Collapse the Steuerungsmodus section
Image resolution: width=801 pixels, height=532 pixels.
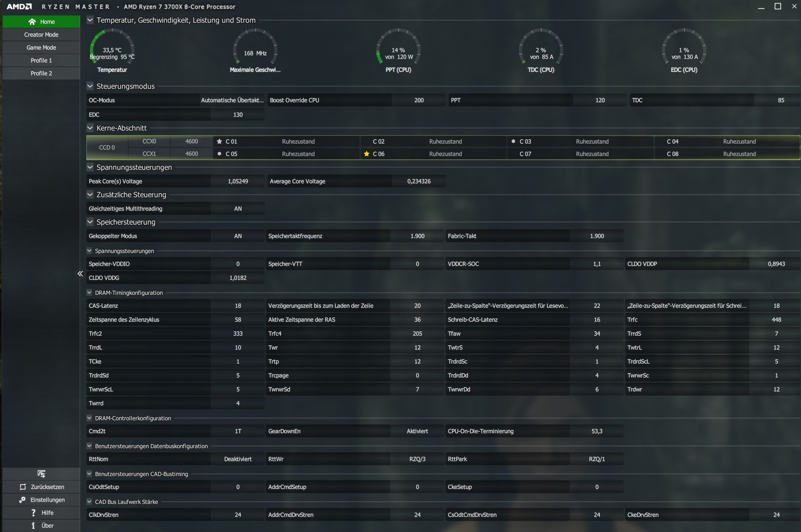click(x=90, y=86)
